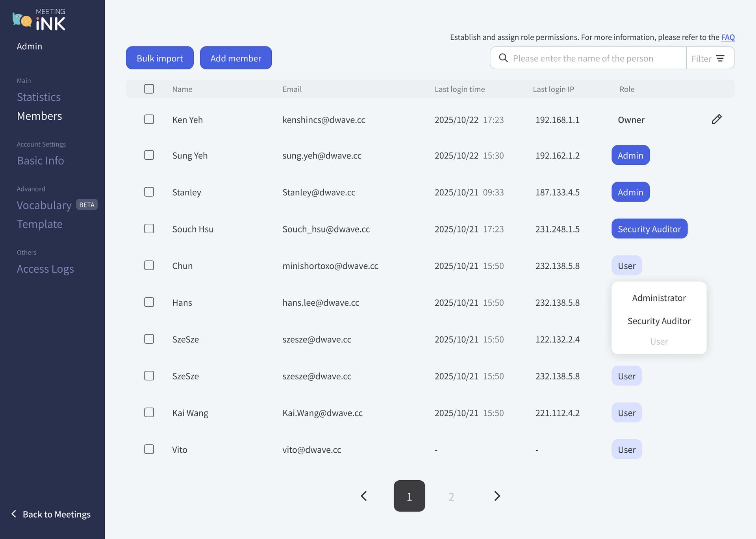Open Stanley's Admin role dropdown

click(x=630, y=192)
